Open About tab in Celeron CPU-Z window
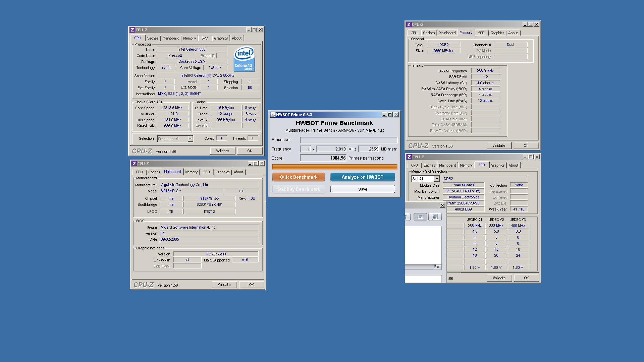 click(237, 38)
